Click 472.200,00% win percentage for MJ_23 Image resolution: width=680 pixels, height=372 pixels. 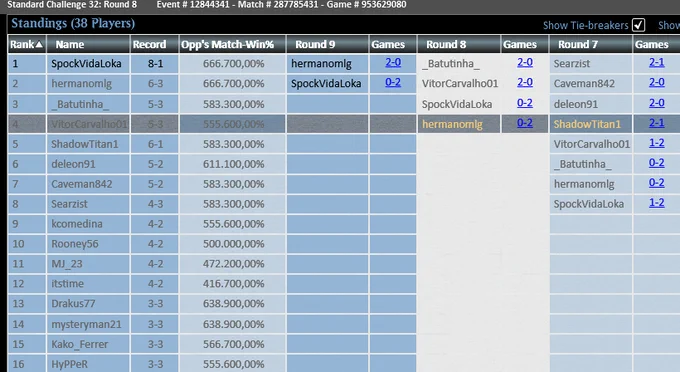(233, 264)
